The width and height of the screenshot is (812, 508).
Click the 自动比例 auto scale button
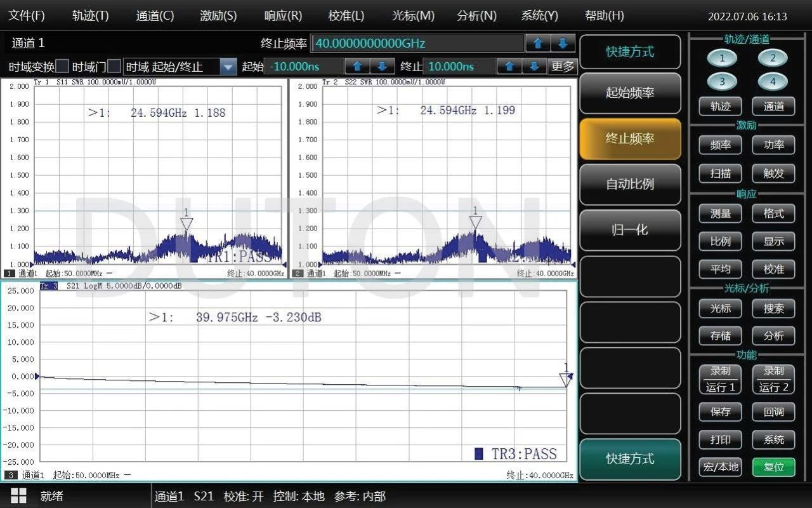point(630,184)
